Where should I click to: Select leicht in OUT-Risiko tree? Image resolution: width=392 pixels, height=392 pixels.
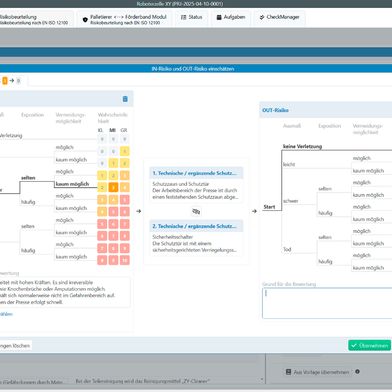[x=289, y=164]
